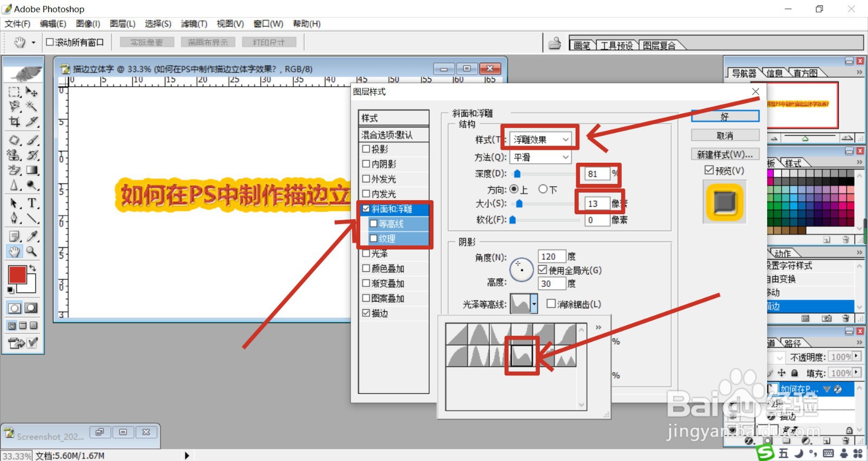
Task: Enable the 内发光 checkbox
Action: tap(366, 193)
